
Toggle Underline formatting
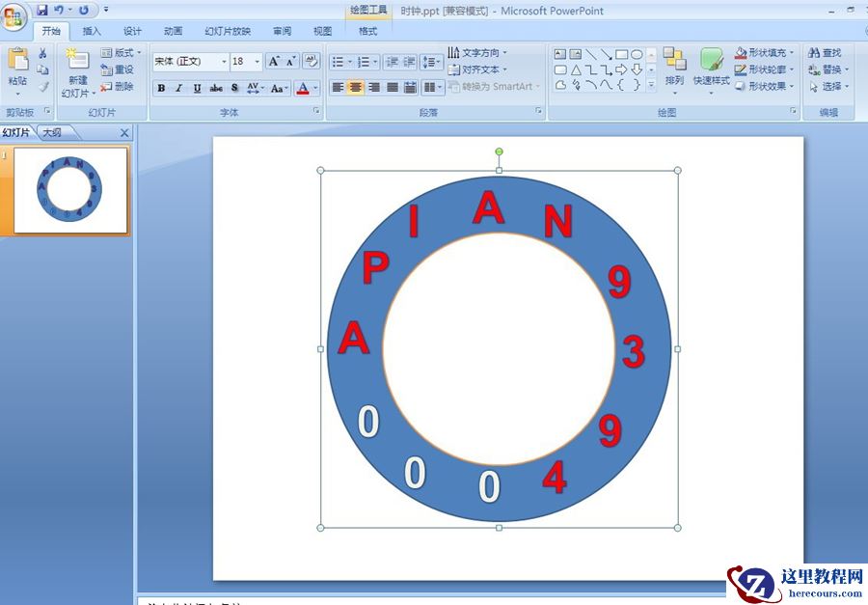pos(197,88)
